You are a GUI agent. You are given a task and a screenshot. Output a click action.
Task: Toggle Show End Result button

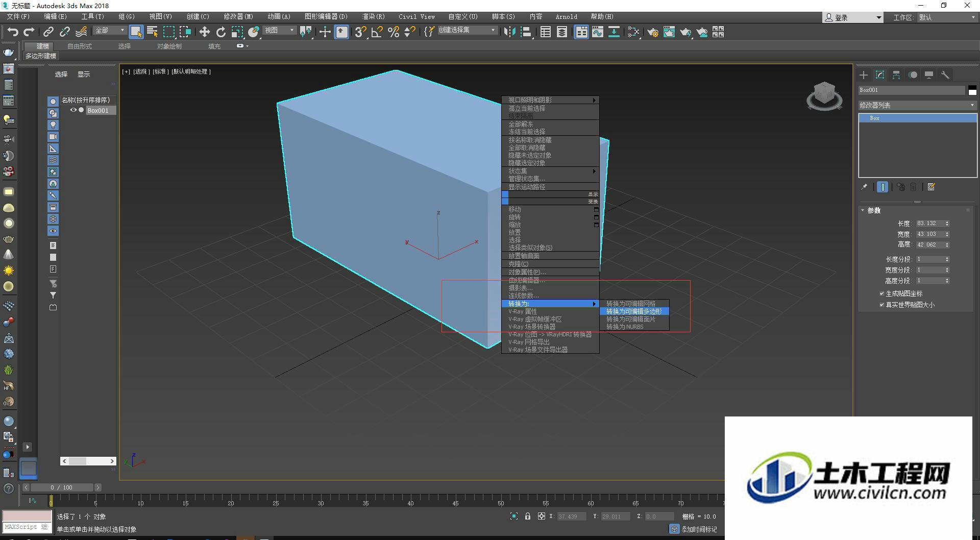coord(883,187)
